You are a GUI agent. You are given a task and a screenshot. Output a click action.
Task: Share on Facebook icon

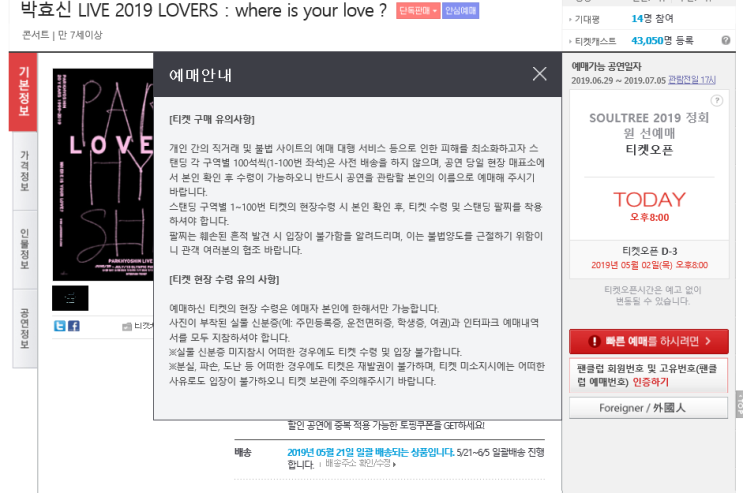tap(73, 326)
